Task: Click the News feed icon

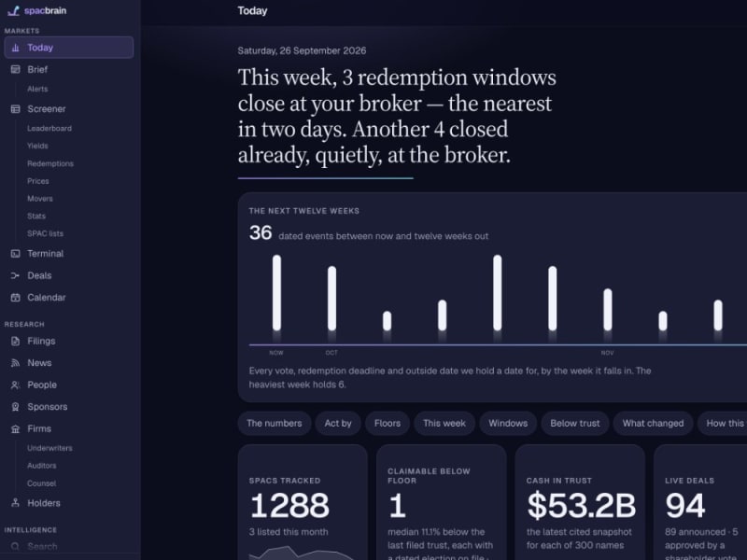Action: [15, 363]
